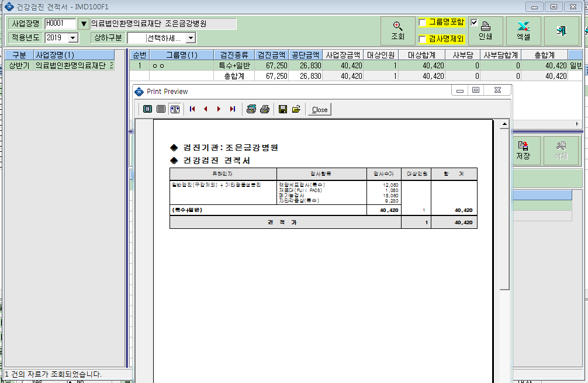Open a saved report file with the folder icon
Viewport: 588px width, 383px height.
296,109
